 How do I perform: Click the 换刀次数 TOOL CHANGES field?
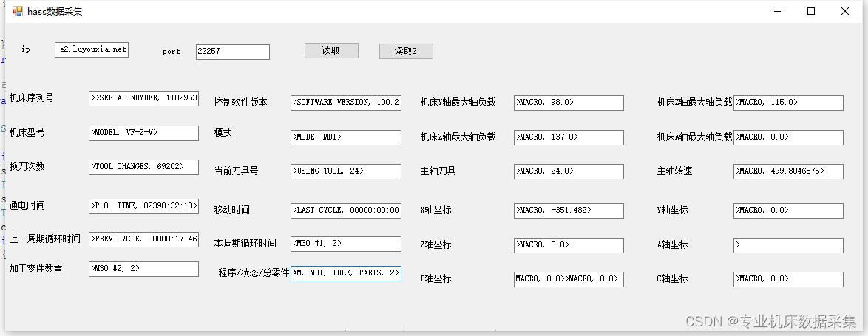coord(143,167)
